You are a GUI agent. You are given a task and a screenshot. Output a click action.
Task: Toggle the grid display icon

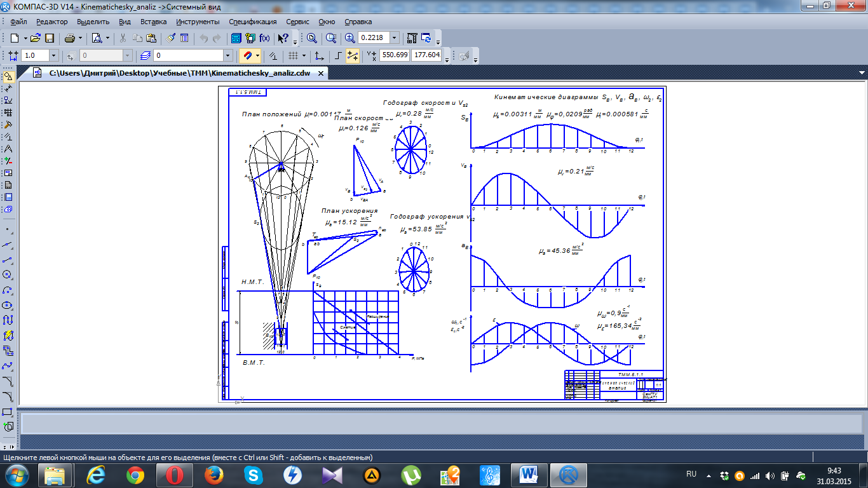(293, 55)
